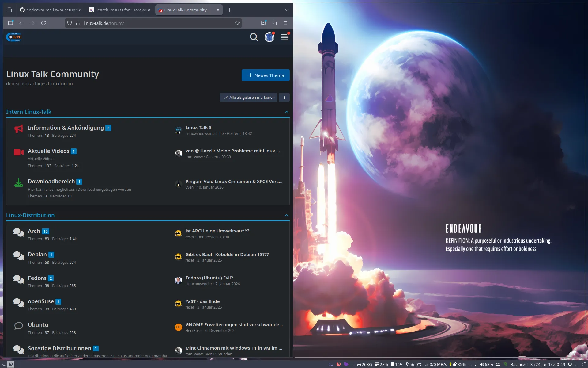The height and width of the screenshot is (368, 588).
Task: Click the volume 63% indicator in status bar
Action: 486,364
